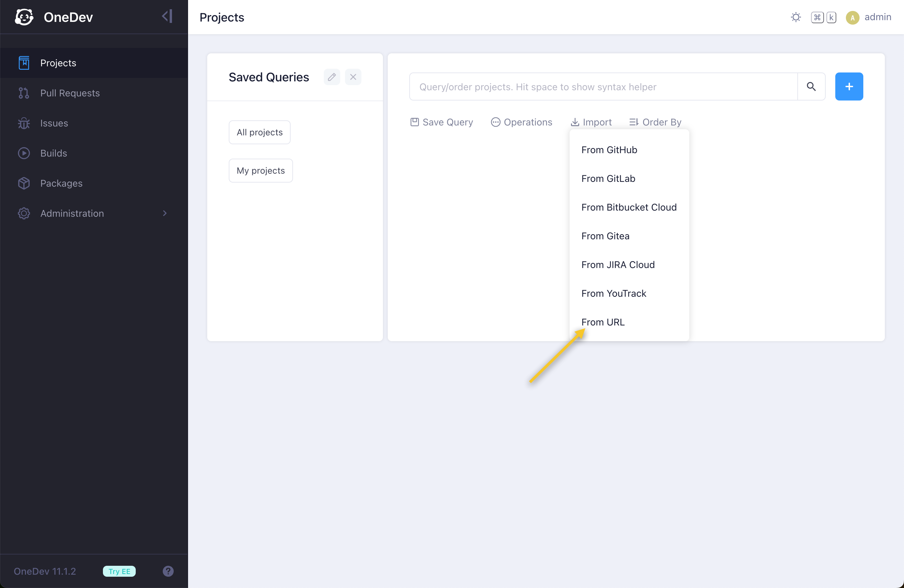Open the Builds section
This screenshot has width=904, height=588.
(54, 153)
